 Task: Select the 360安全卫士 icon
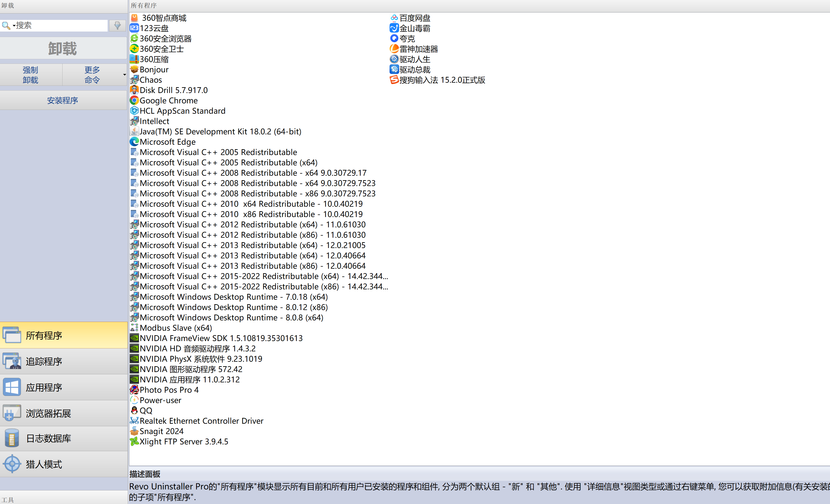point(134,49)
